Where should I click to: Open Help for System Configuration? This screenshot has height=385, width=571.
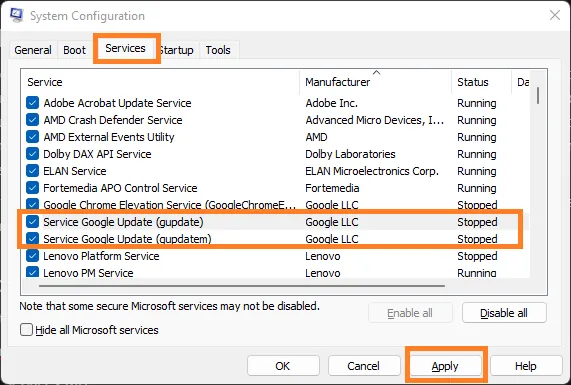525,366
